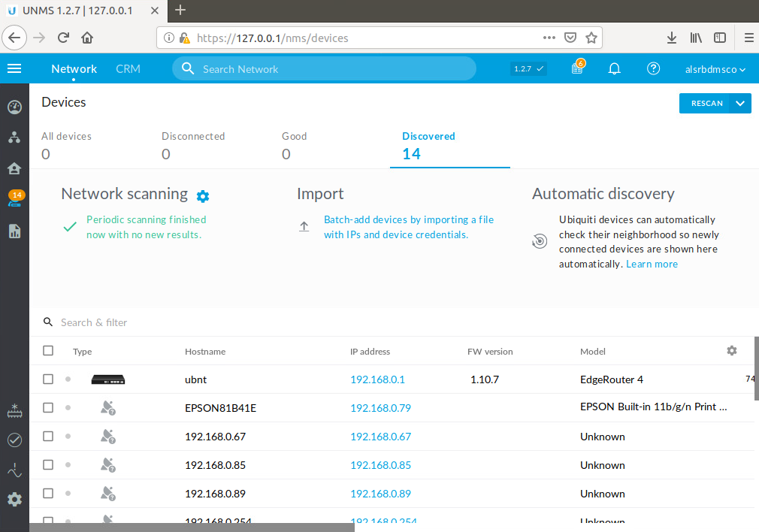Focus the Search Network field
This screenshot has width=759, height=532.
point(325,68)
